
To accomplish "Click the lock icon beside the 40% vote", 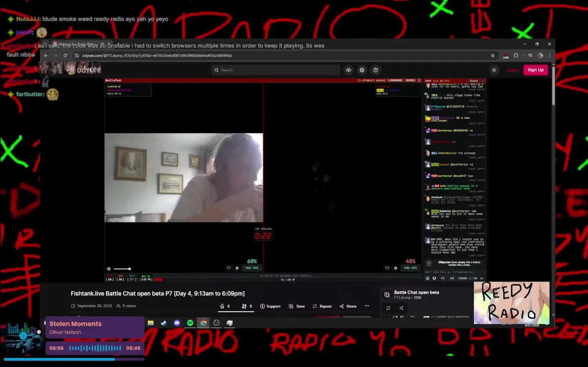I will coord(395,268).
